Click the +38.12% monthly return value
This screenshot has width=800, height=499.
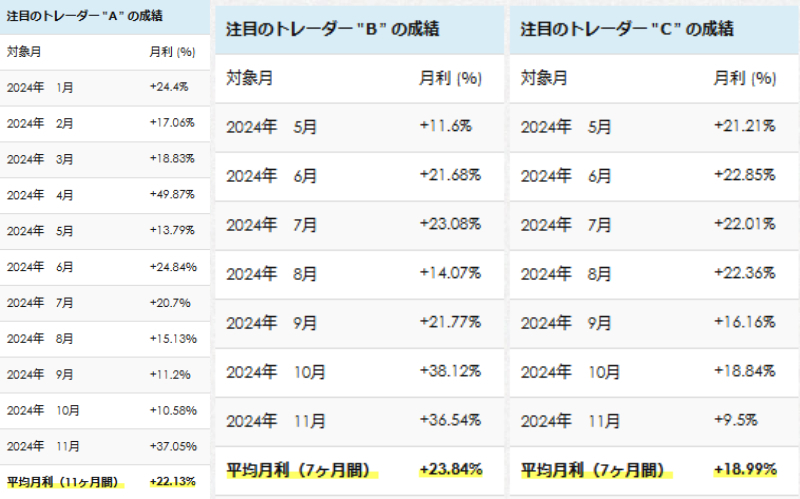click(450, 371)
